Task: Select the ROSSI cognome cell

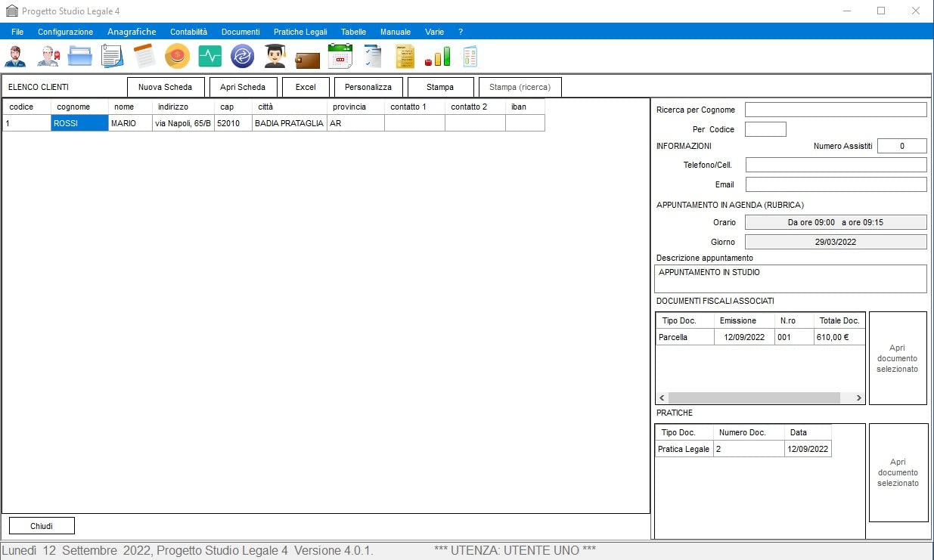Action: (x=79, y=123)
